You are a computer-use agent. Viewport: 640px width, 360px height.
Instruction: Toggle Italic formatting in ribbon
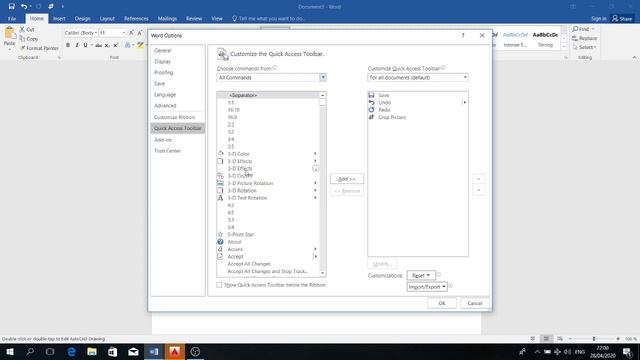pos(77,45)
